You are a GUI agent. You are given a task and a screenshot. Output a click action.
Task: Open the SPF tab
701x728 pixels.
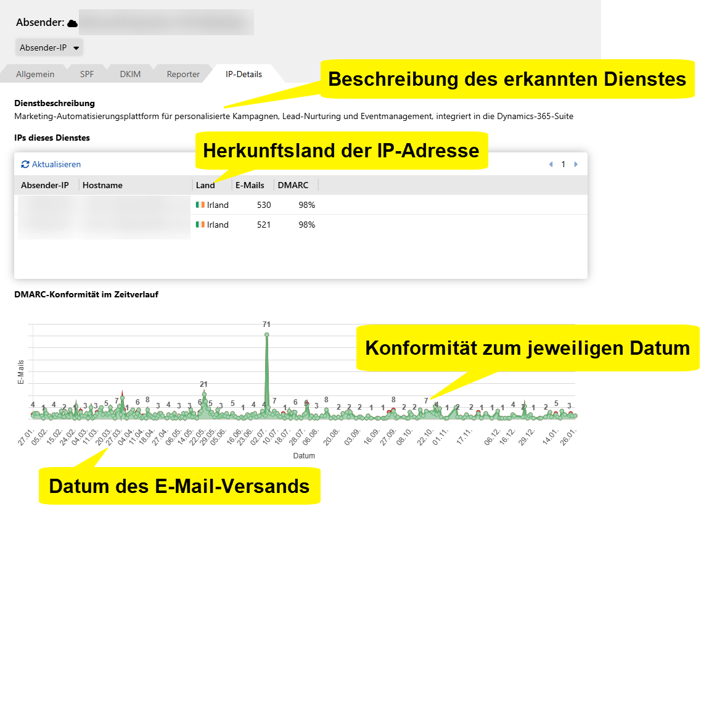[x=87, y=74]
